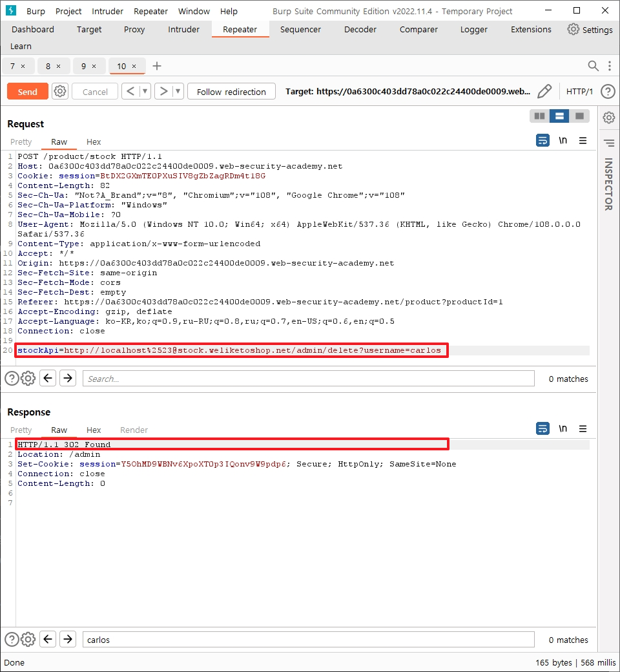Switch Response view to Hex
This screenshot has width=620, height=672.
coord(94,430)
